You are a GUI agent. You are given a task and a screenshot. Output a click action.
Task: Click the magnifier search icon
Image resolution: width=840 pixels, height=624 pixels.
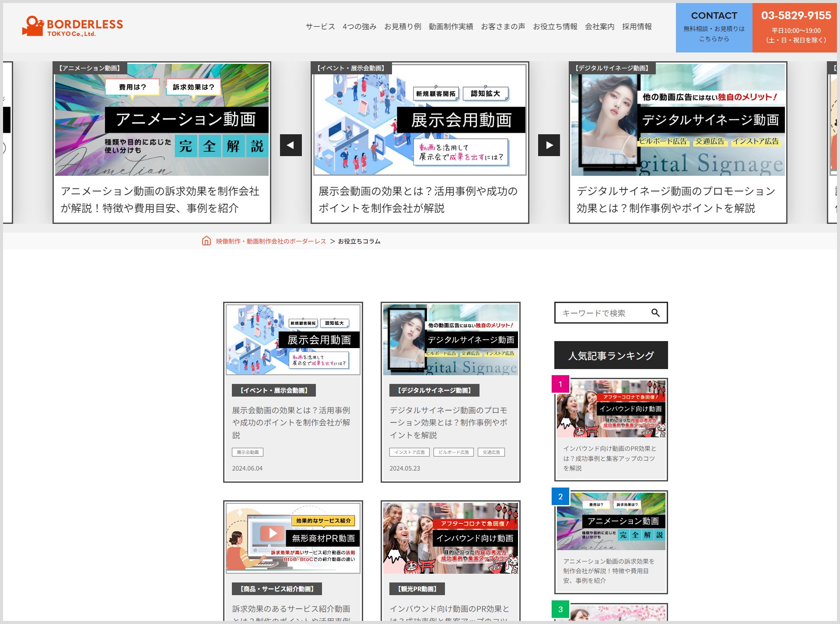655,313
